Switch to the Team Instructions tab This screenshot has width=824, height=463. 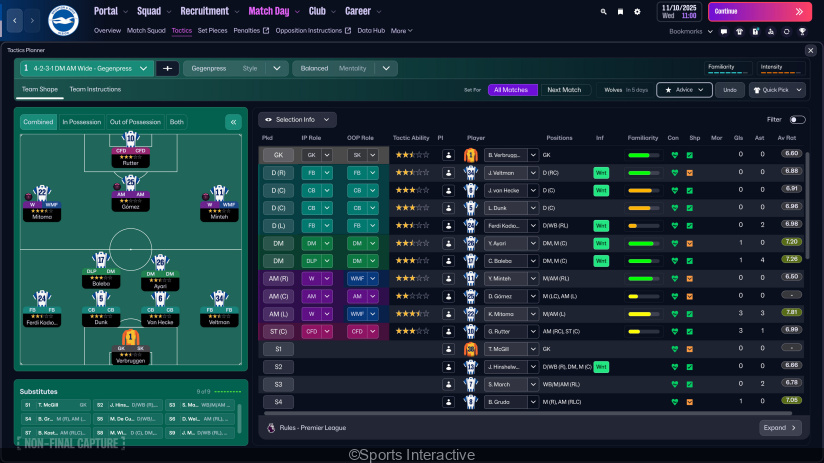coord(95,89)
